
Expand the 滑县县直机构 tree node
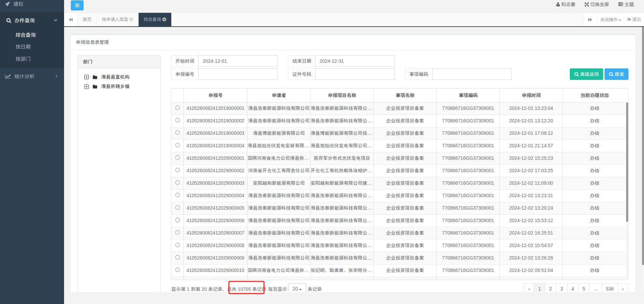(87, 77)
